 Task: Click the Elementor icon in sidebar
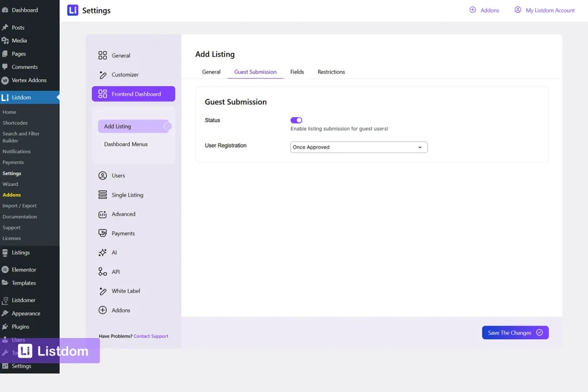pyautogui.click(x=5, y=269)
